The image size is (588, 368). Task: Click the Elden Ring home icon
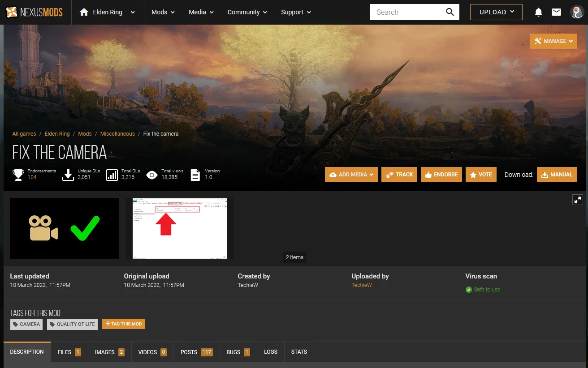(84, 12)
